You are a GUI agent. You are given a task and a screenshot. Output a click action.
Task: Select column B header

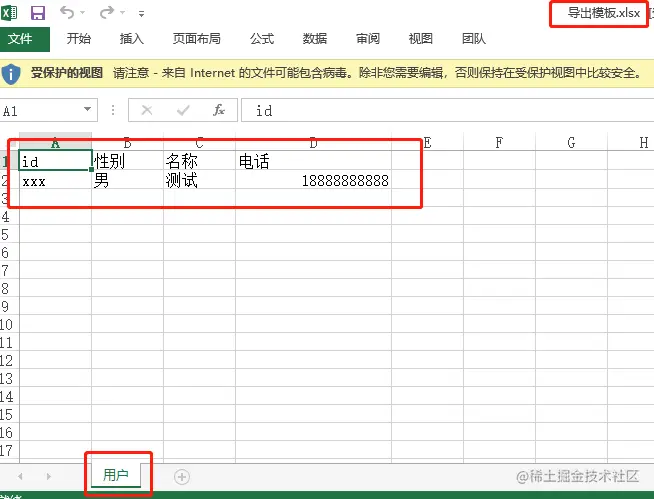tap(127, 143)
